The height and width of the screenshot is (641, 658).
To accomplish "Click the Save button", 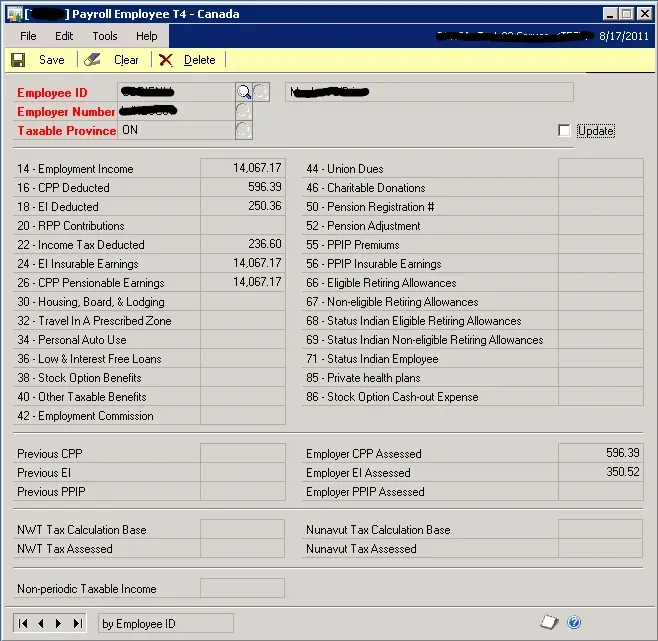I will point(39,60).
